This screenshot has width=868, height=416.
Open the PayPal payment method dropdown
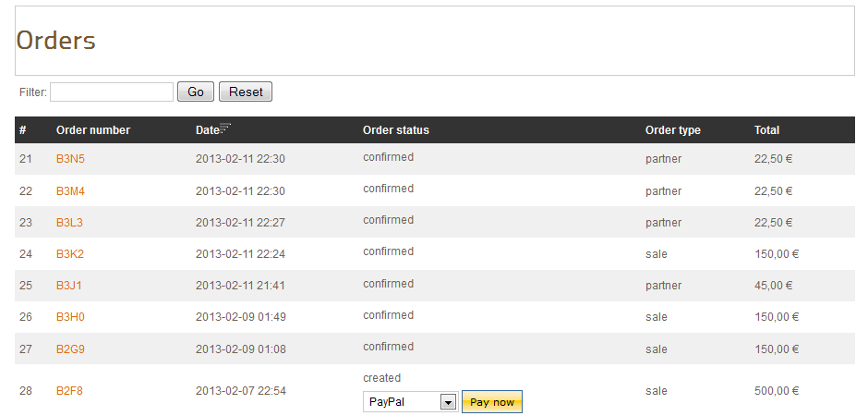click(x=410, y=402)
